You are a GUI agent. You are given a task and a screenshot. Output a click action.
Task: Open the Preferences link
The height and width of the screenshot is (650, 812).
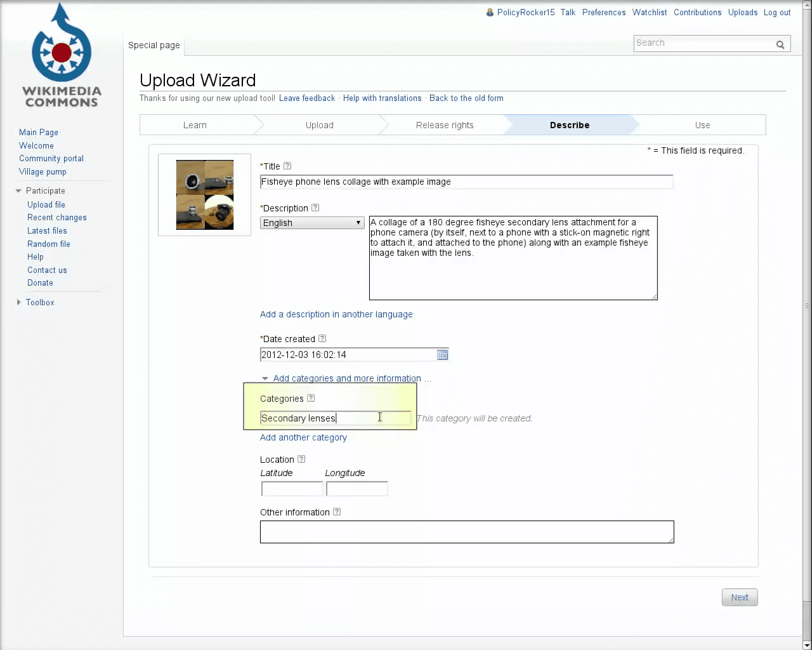[604, 13]
